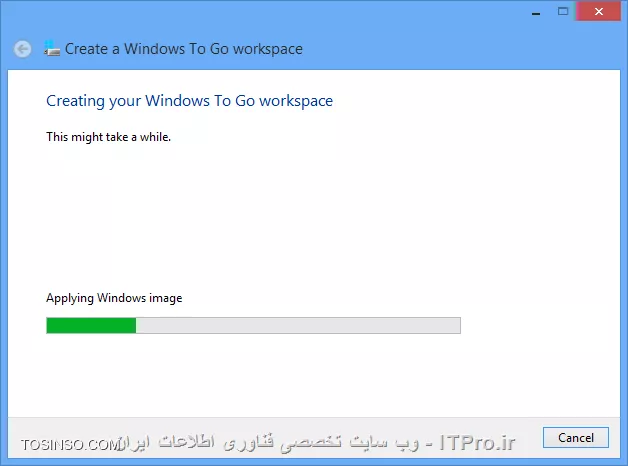
Task: Click the ITPro.ir watermark text
Action: tap(477, 443)
